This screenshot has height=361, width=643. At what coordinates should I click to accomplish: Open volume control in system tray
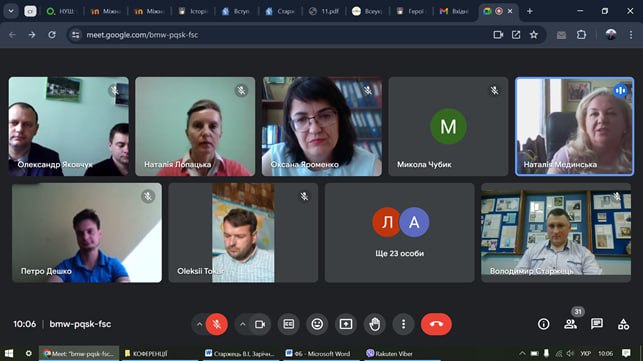(570, 353)
